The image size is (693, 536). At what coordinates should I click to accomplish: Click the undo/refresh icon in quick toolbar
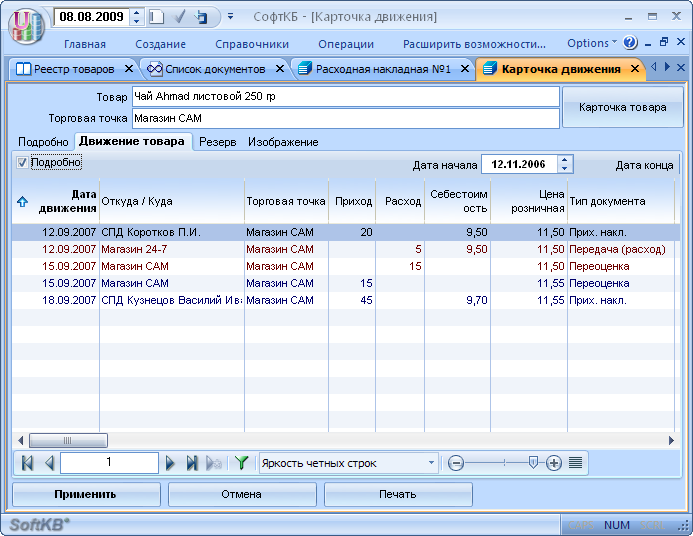coord(201,17)
